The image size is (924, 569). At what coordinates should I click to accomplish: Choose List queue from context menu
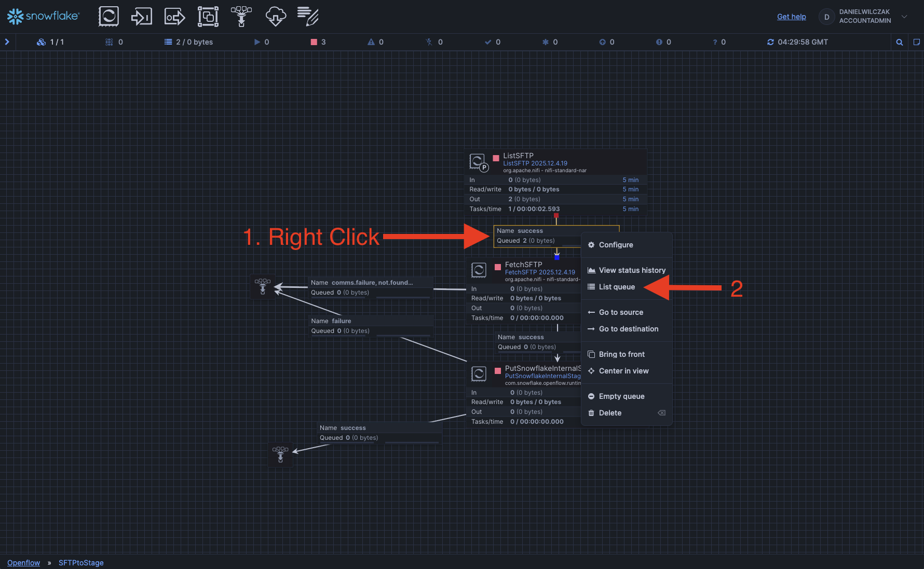(x=617, y=287)
